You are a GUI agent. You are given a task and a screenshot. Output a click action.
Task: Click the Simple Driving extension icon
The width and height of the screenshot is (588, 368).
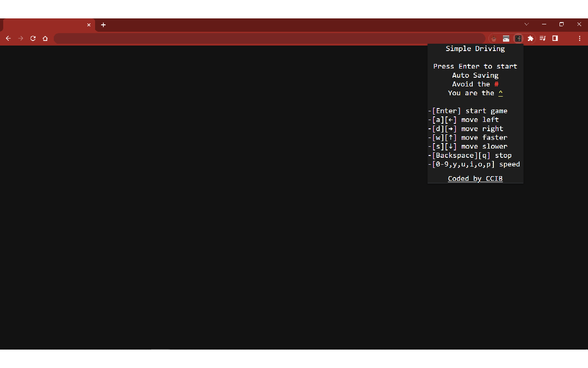click(518, 39)
